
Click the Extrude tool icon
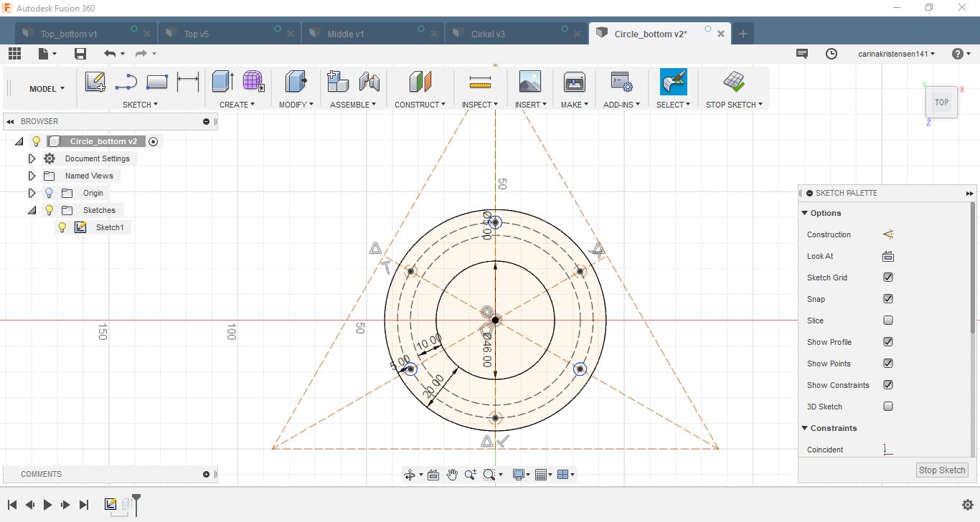tap(223, 81)
